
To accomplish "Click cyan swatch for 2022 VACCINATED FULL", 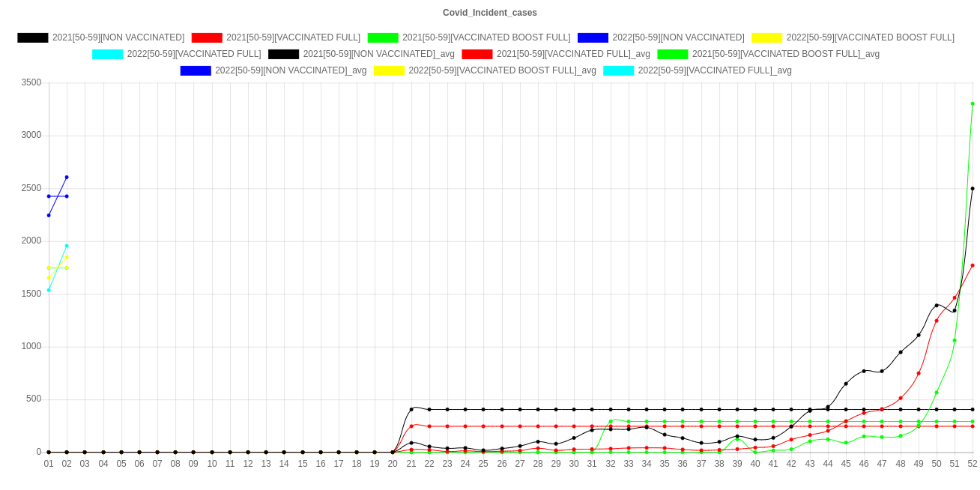I will click(108, 54).
